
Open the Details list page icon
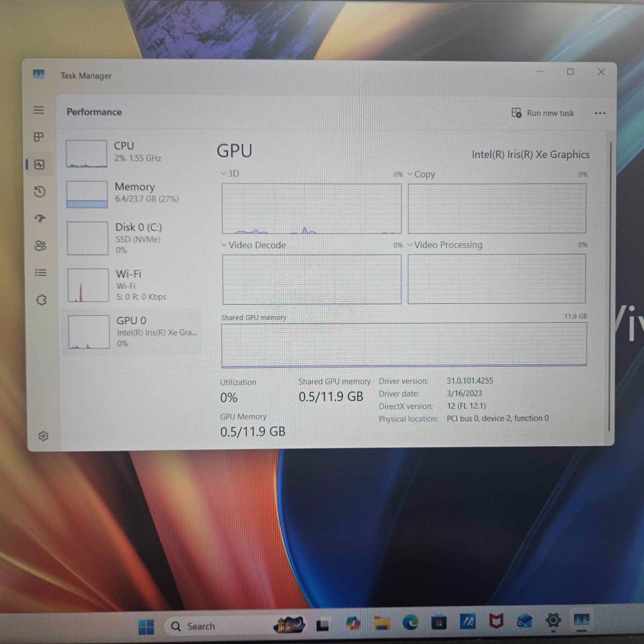point(41,273)
